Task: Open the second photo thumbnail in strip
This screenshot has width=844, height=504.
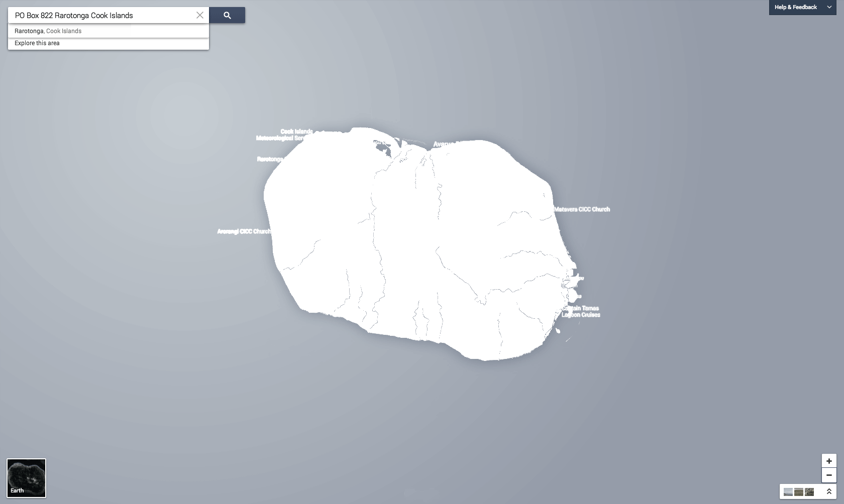Action: pos(798,492)
